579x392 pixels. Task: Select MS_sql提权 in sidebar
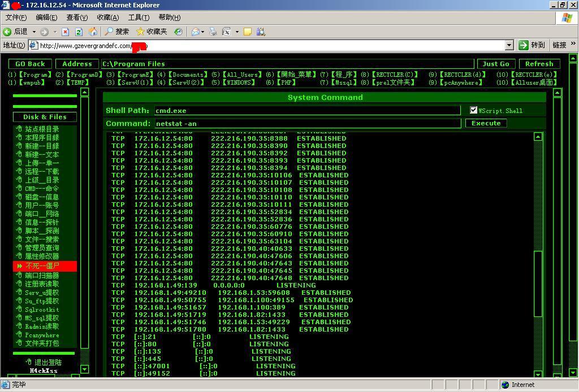pos(42,318)
